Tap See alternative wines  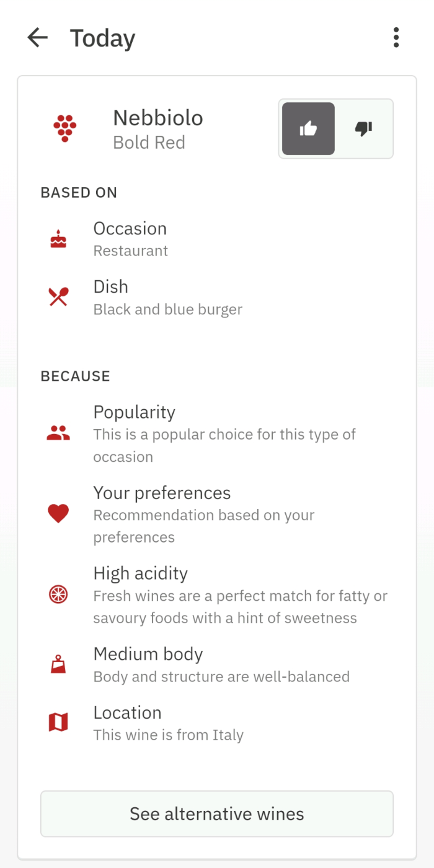click(x=216, y=813)
